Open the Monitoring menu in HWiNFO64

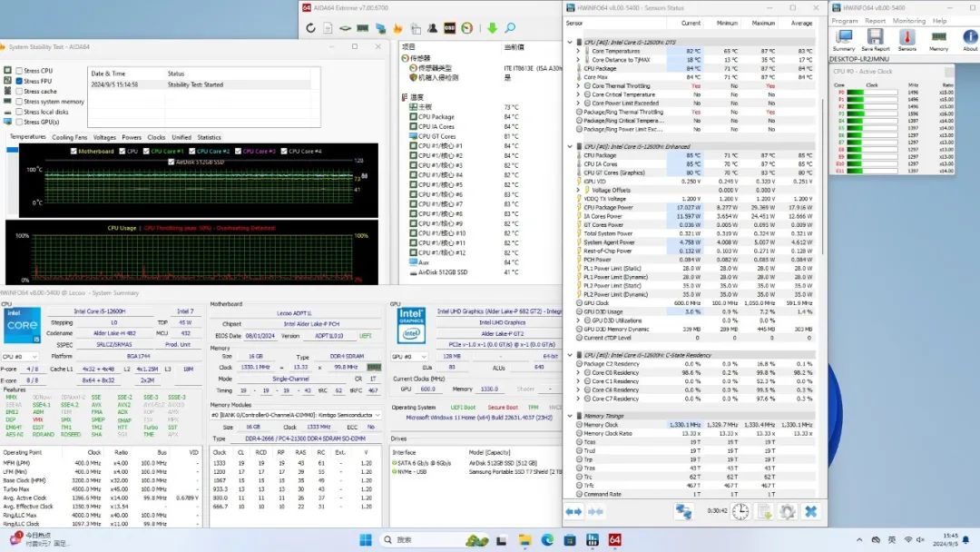click(x=908, y=20)
